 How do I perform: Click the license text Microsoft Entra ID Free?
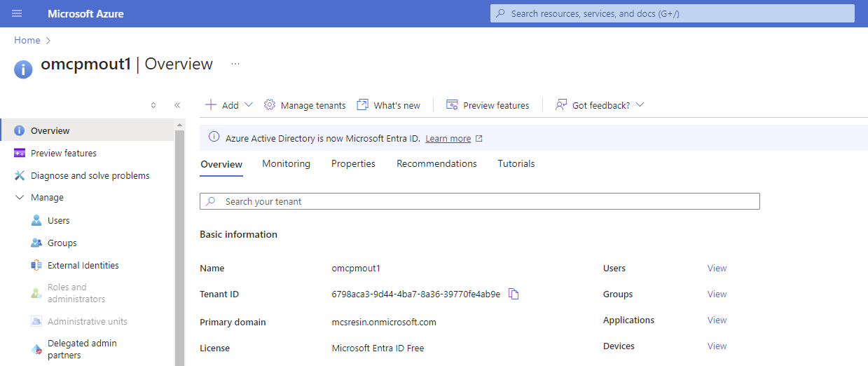point(378,348)
